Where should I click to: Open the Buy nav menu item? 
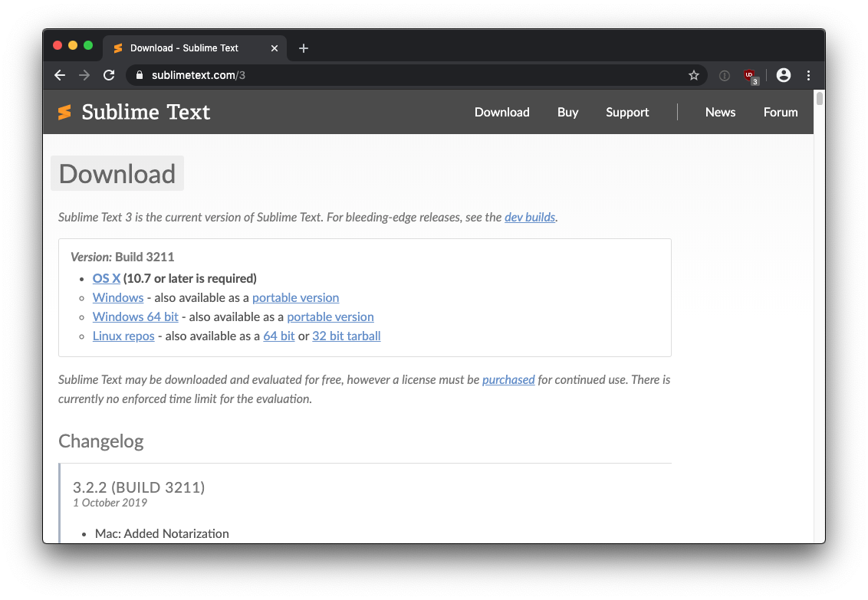(x=567, y=112)
